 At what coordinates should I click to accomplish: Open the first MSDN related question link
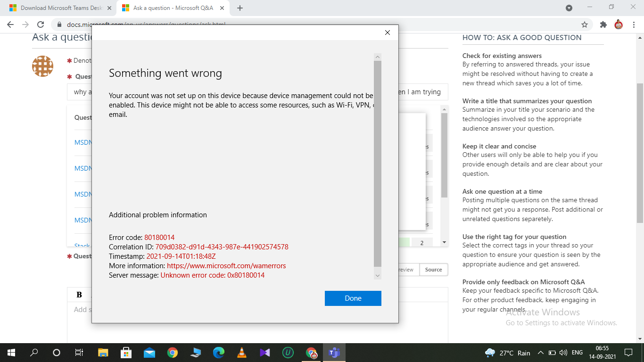coord(81,142)
